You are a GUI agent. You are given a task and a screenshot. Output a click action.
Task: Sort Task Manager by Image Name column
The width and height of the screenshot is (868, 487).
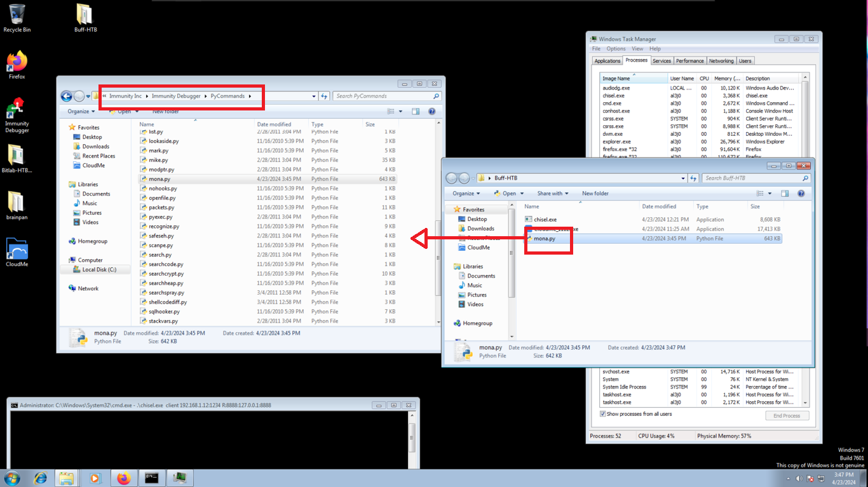point(634,79)
